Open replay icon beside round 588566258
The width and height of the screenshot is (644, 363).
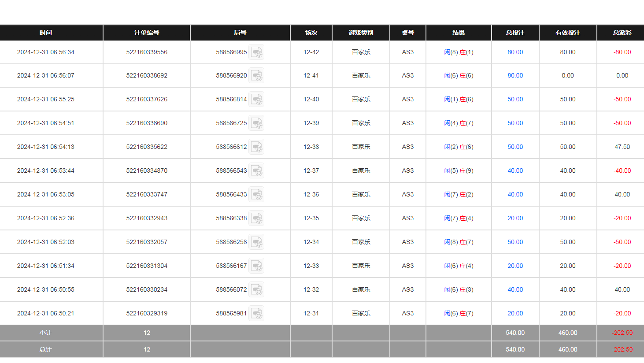256,242
